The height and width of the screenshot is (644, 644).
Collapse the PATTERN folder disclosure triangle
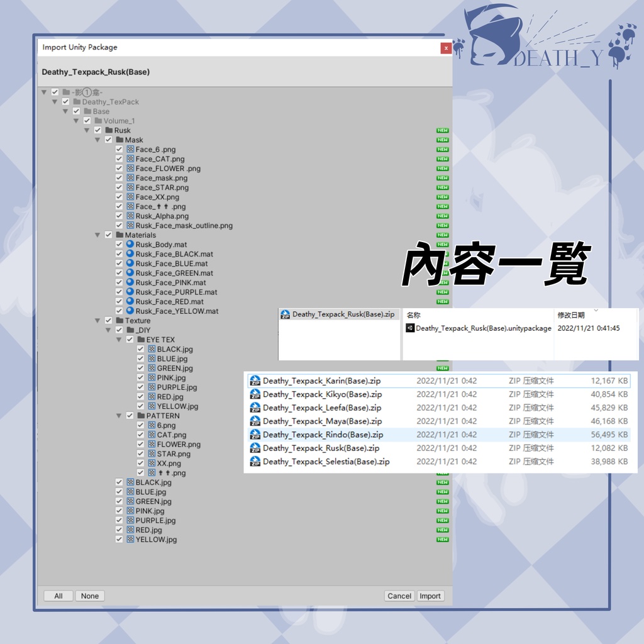[x=118, y=416]
